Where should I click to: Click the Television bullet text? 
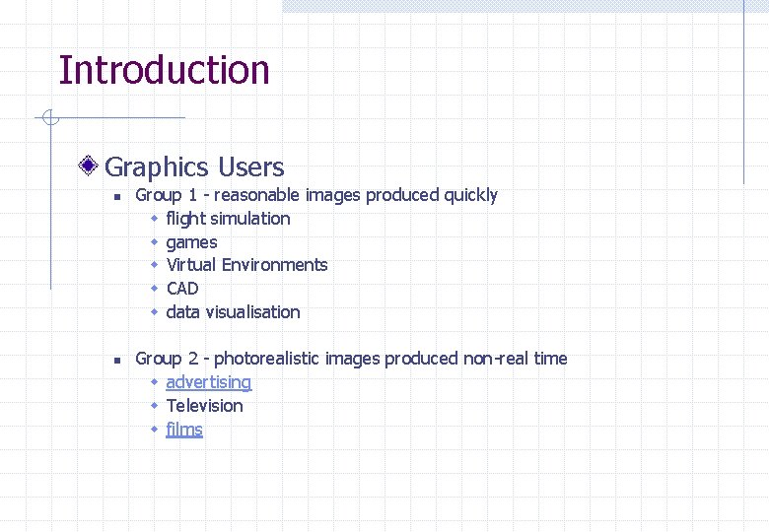pos(204,406)
